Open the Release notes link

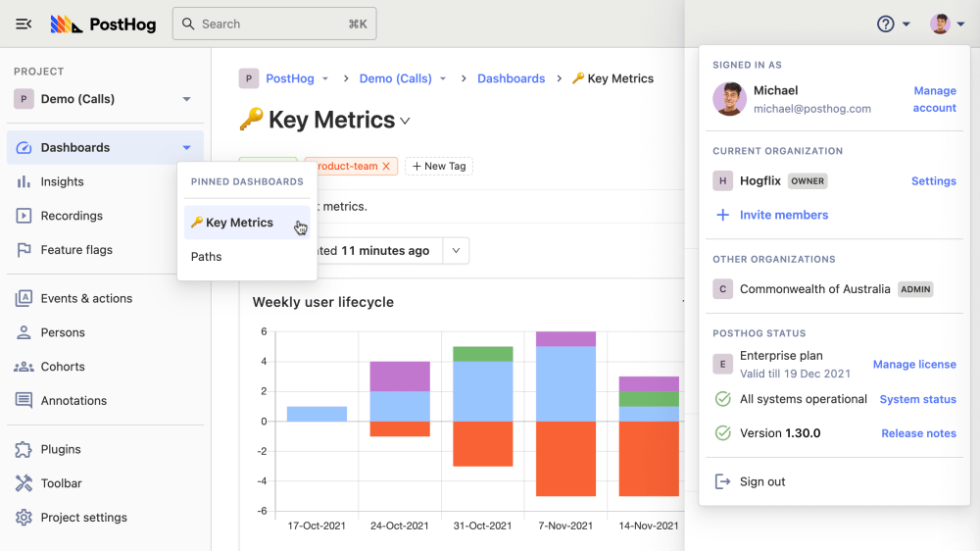[918, 433]
